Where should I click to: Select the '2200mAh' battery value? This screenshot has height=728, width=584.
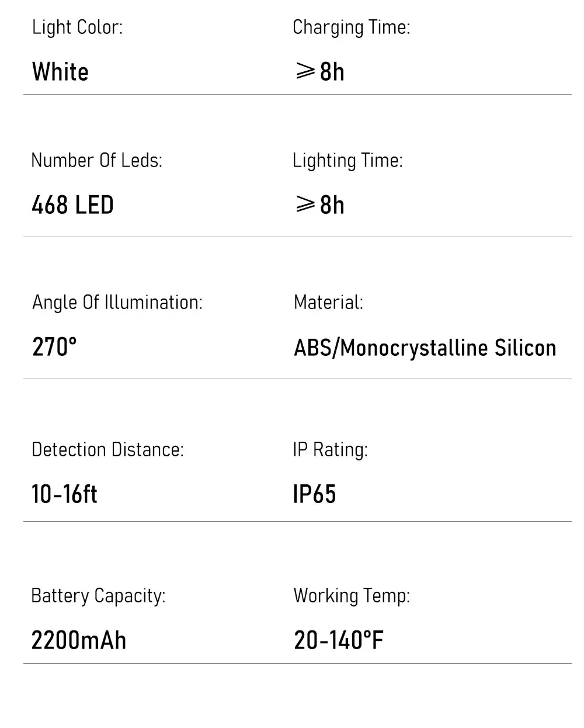(x=78, y=640)
